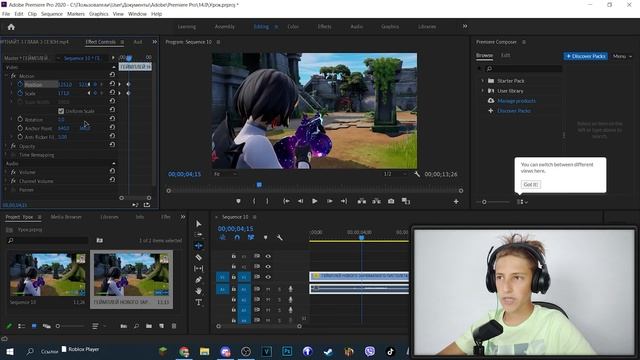Expand the Starter Pack folder
The height and width of the screenshot is (360, 640).
pos(482,81)
